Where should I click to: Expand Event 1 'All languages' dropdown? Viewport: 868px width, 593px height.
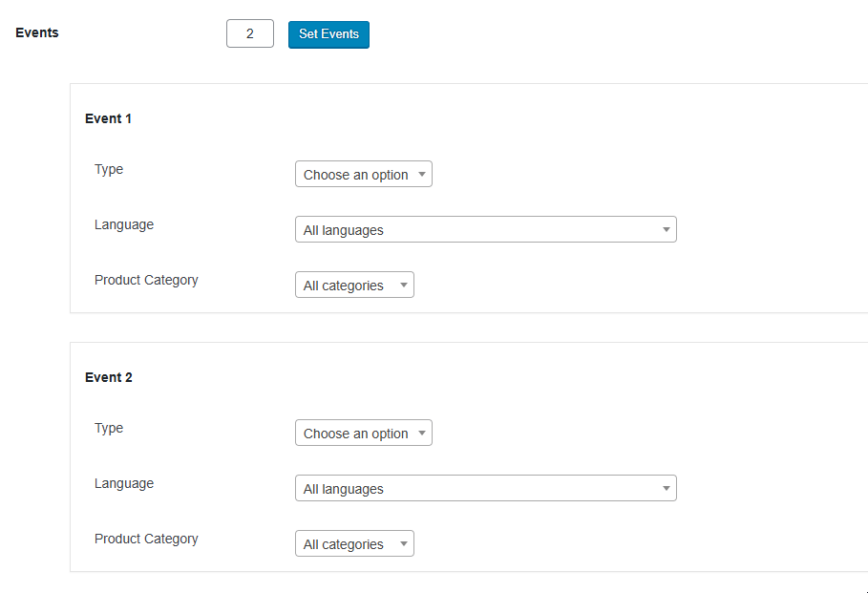click(x=485, y=230)
